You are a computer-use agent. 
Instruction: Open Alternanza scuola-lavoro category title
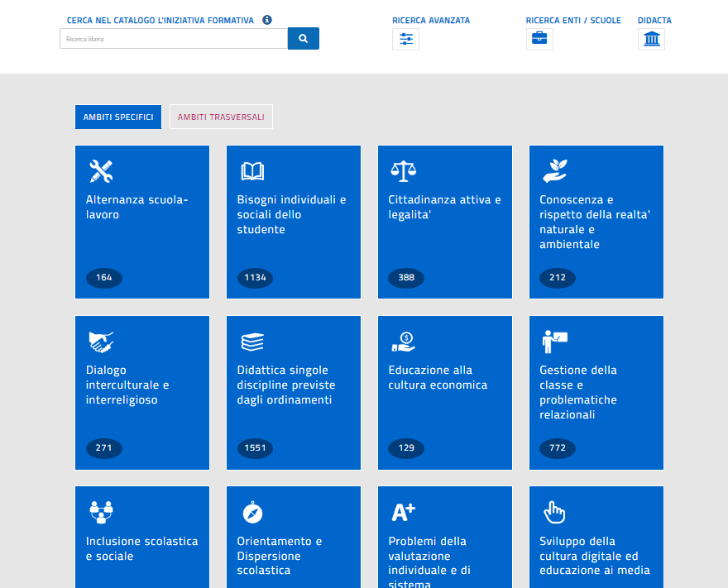coord(137,207)
